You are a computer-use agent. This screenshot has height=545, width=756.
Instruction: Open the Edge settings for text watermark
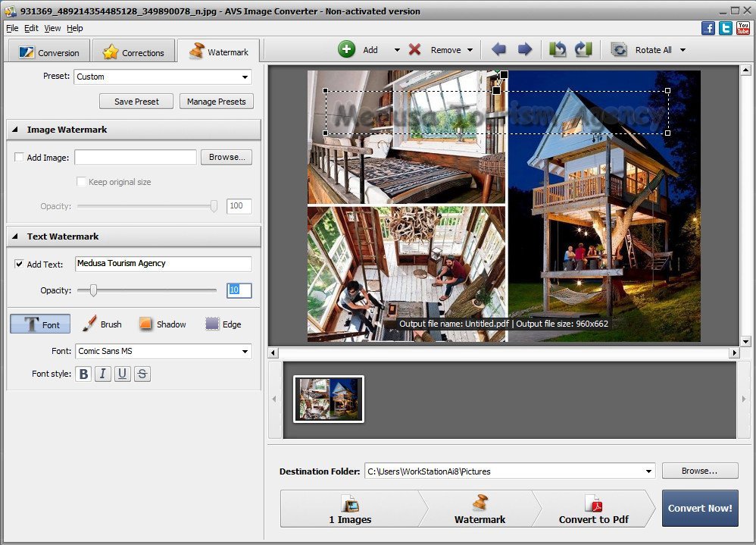point(223,324)
